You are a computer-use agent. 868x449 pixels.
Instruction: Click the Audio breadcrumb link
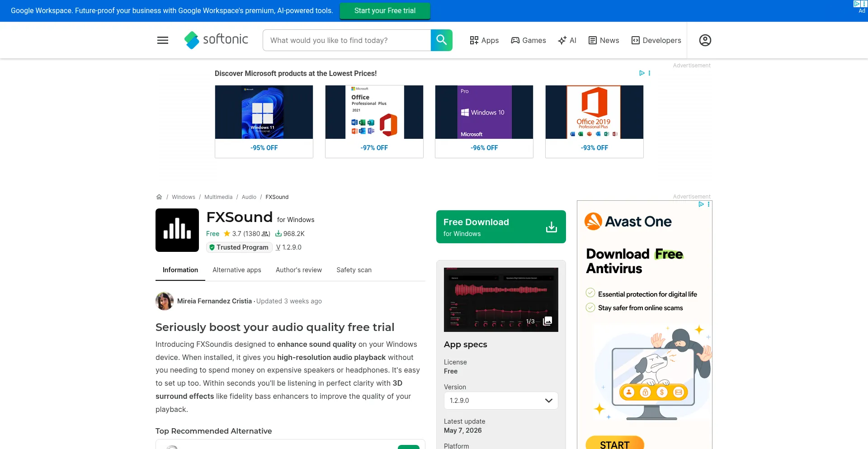249,197
